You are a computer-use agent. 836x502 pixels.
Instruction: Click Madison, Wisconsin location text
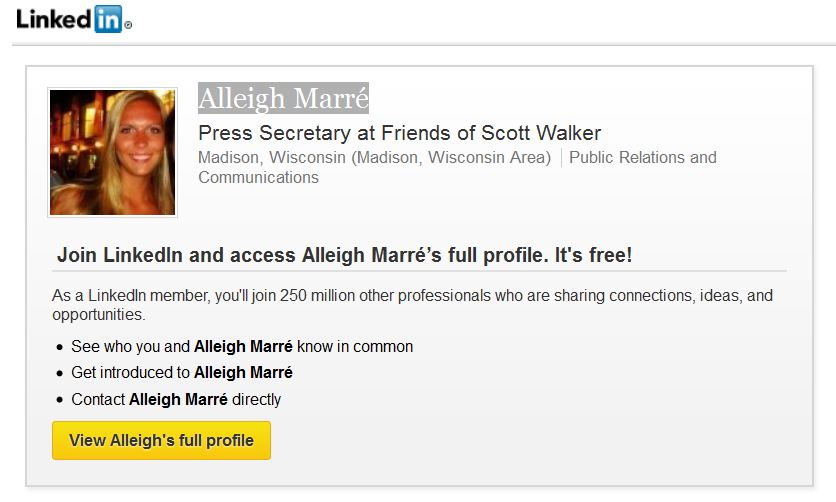[374, 157]
